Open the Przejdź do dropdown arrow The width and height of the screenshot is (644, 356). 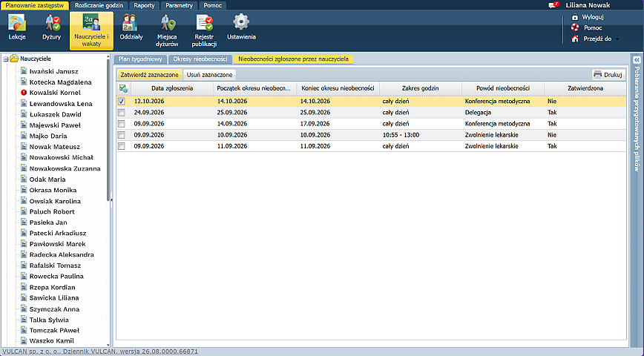point(617,39)
